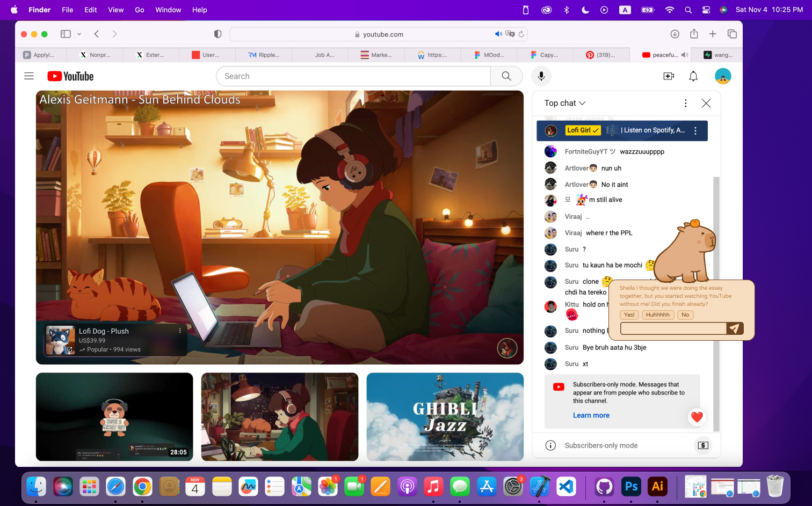Show Safari tab overview

click(x=732, y=34)
